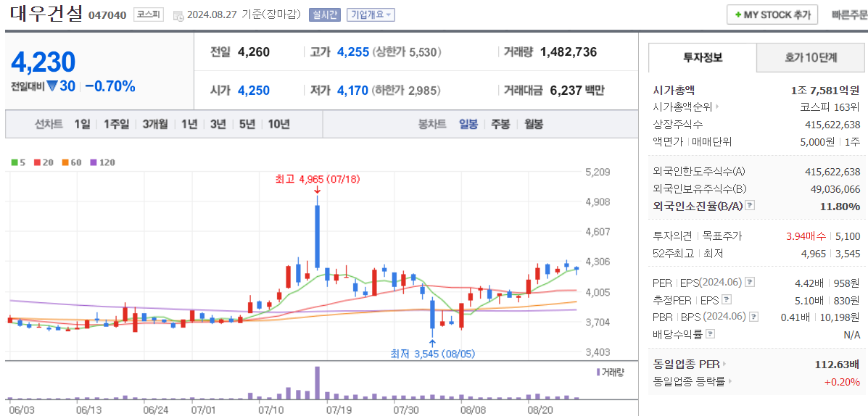Click the 실시간 button
Screen dimensions: 868x416
[x=324, y=15]
